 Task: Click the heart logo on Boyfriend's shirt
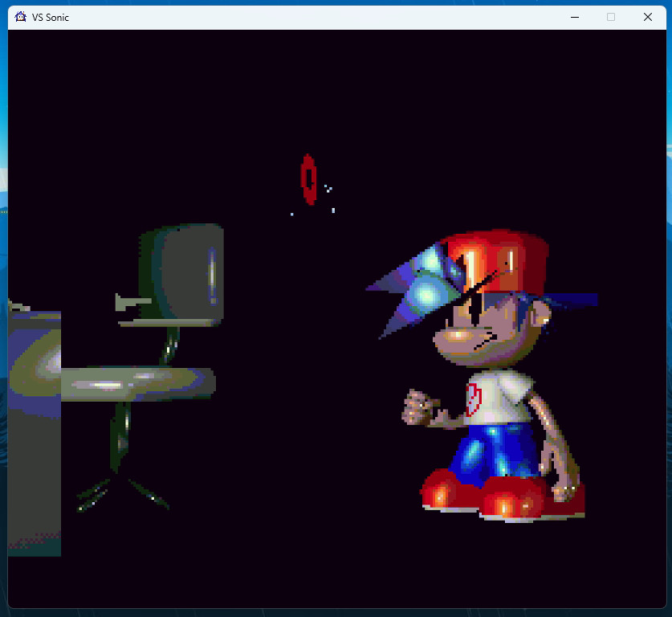coord(474,402)
